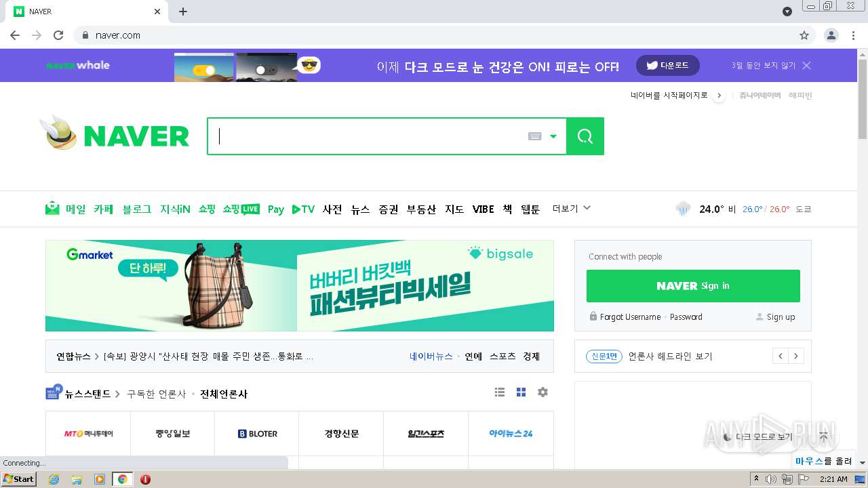Open the 경향신문 press logo
868x488 pixels.
342,433
